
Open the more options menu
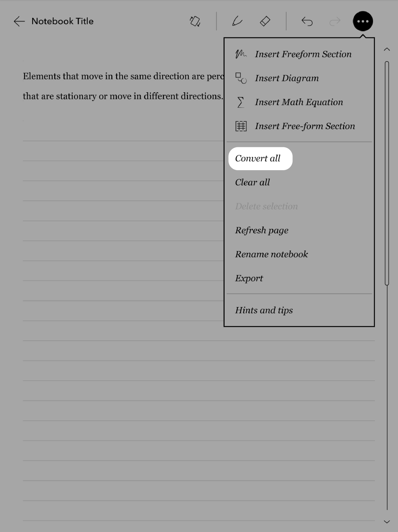click(363, 21)
